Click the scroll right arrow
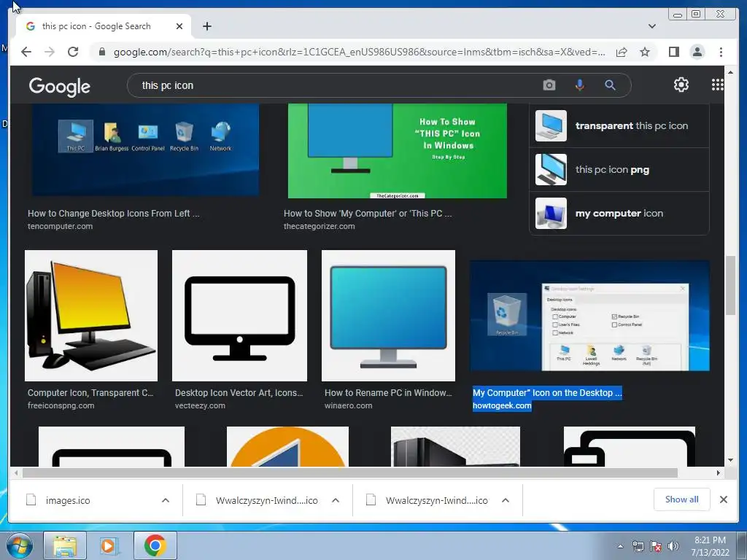Screen dimensions: 747x560 click(x=719, y=472)
